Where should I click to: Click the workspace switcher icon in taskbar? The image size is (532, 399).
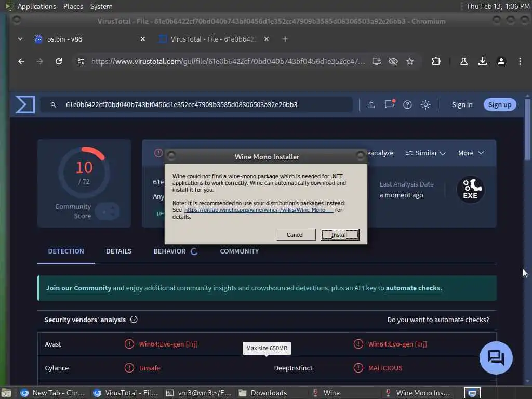coord(472,393)
